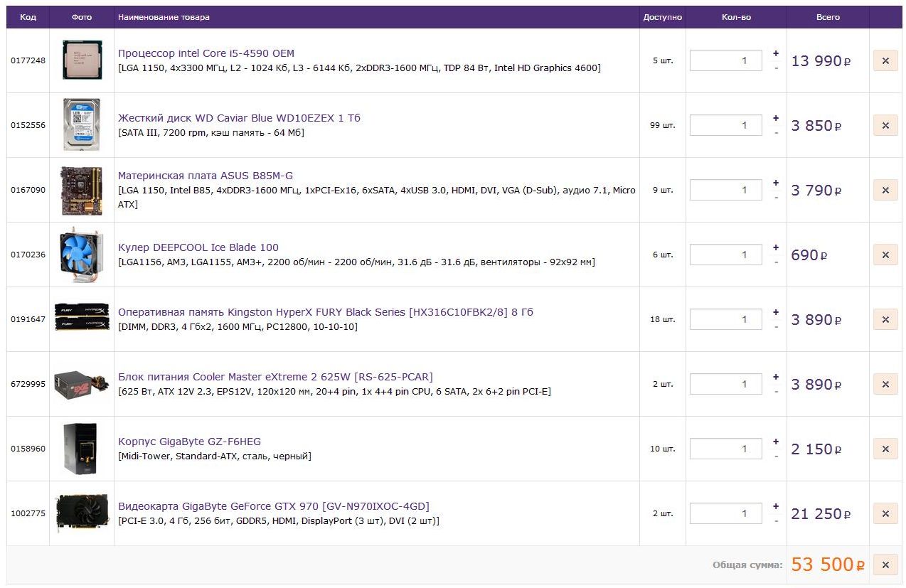Open Оперативная память Kingston HyperX FURY link

coord(326,312)
